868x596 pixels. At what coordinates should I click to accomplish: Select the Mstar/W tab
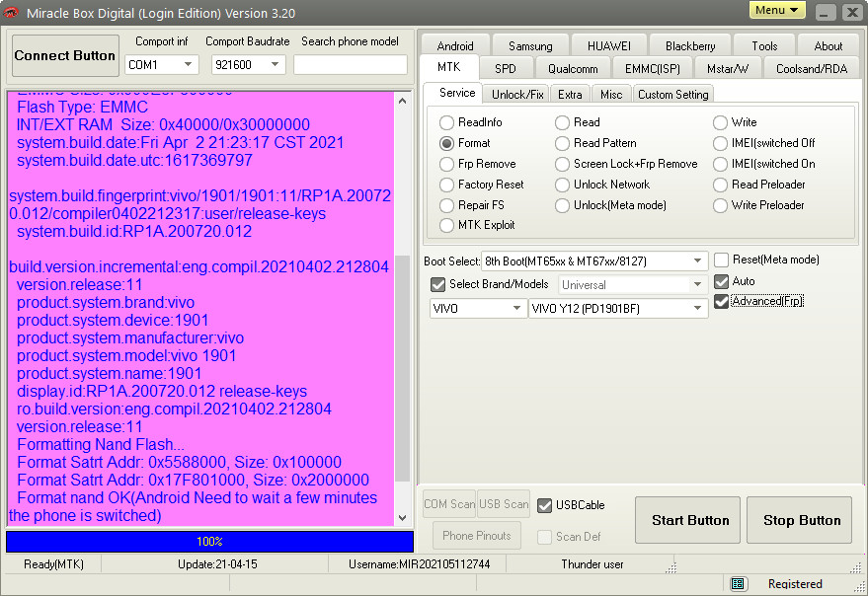click(728, 69)
